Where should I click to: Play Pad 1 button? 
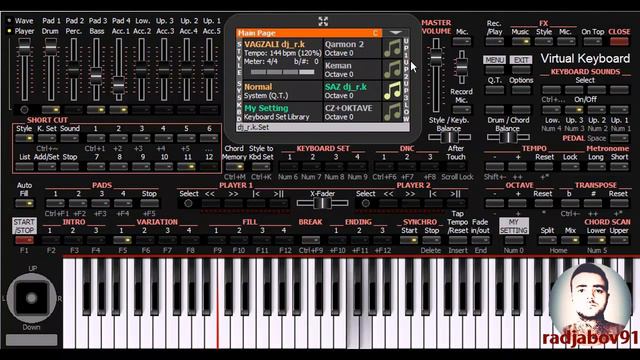coord(55,203)
